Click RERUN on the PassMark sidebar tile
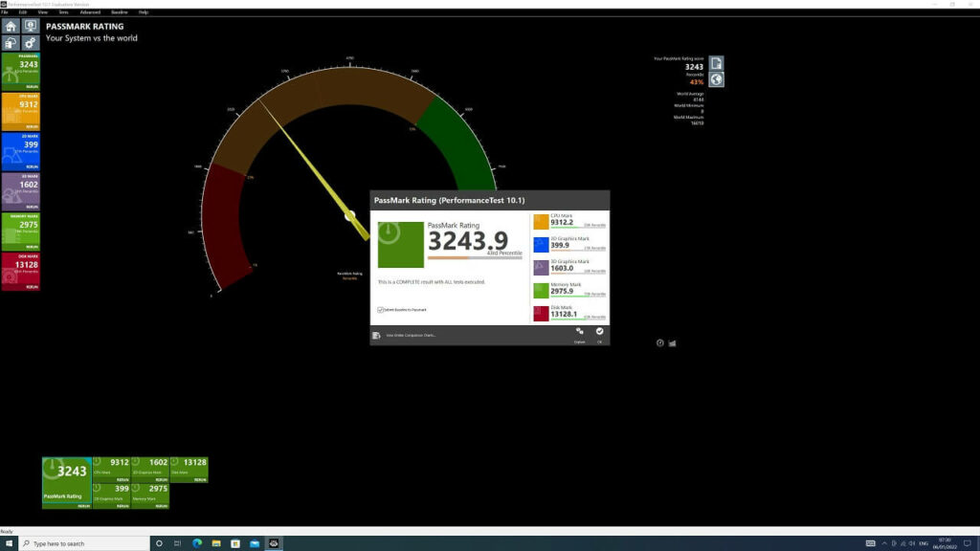This screenshot has width=980, height=551. click(x=32, y=87)
